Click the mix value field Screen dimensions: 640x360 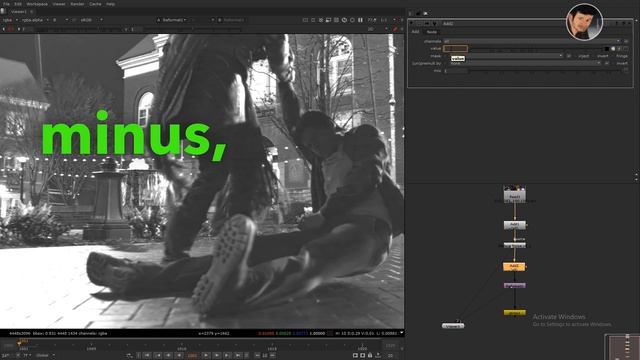point(455,71)
